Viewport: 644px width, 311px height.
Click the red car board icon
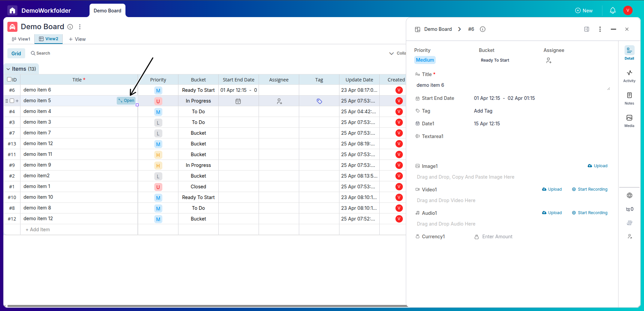(x=12, y=27)
